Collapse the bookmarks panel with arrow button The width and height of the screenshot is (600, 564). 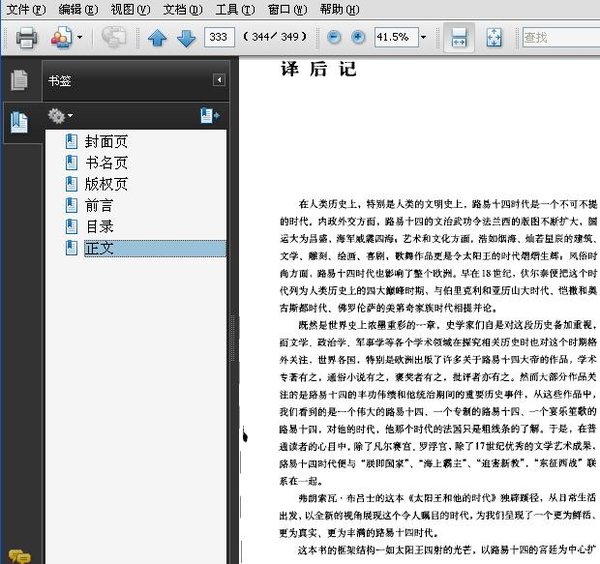pos(219,81)
